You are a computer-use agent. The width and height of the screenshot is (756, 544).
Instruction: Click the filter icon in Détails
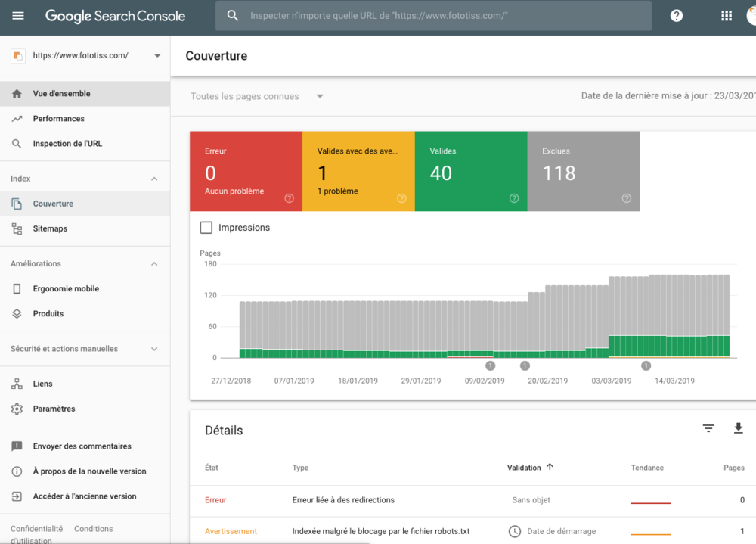(708, 429)
